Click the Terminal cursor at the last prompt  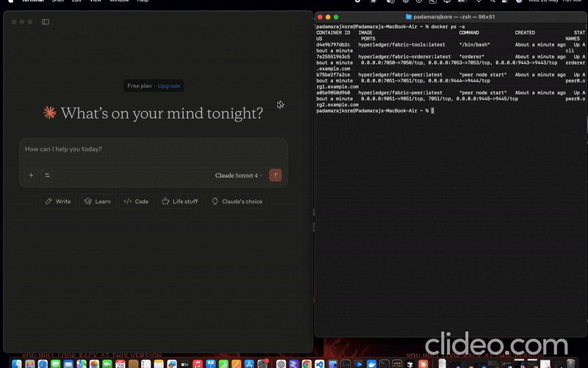[432, 111]
